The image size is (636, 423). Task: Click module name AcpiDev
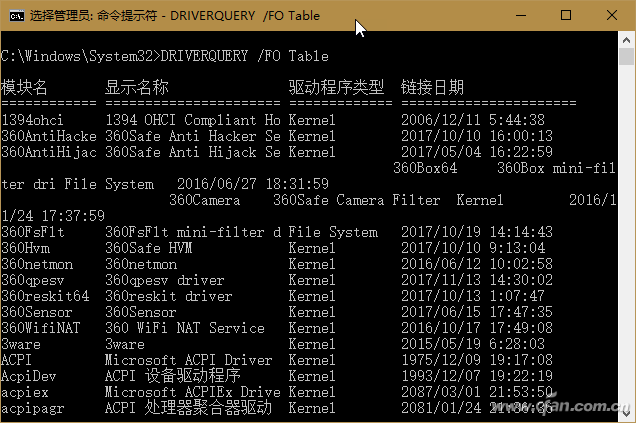[x=28, y=376]
